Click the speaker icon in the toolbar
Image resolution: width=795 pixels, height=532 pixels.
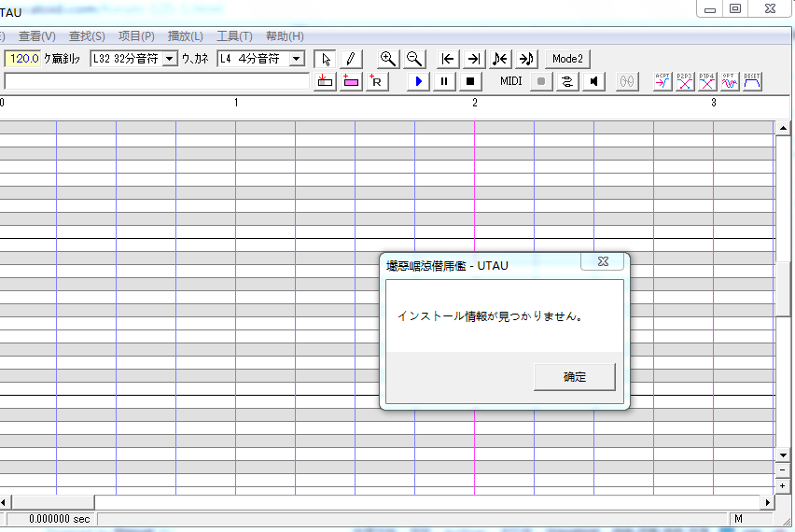(x=593, y=81)
